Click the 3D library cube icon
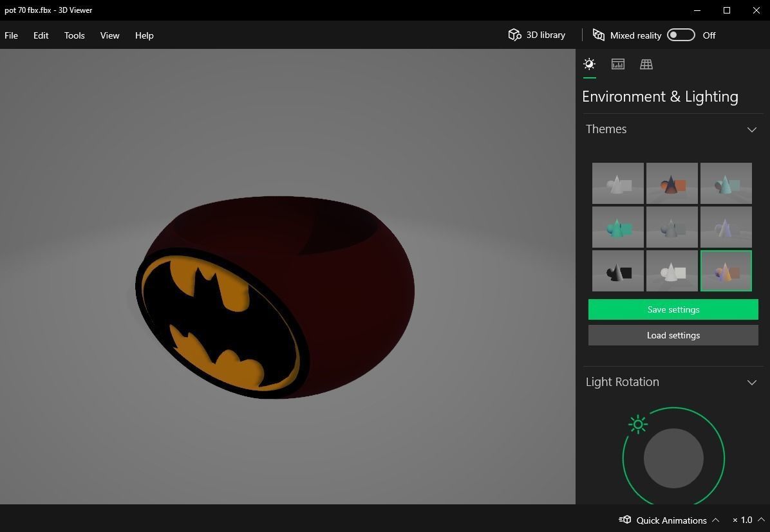This screenshot has height=532, width=770. coord(514,35)
